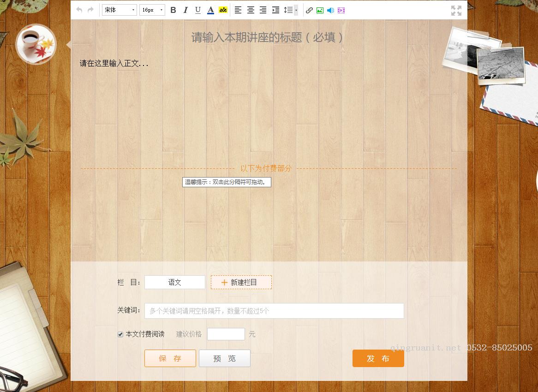
Task: Uncheck the 本文付费阅读 paid reading option
Action: (120, 334)
